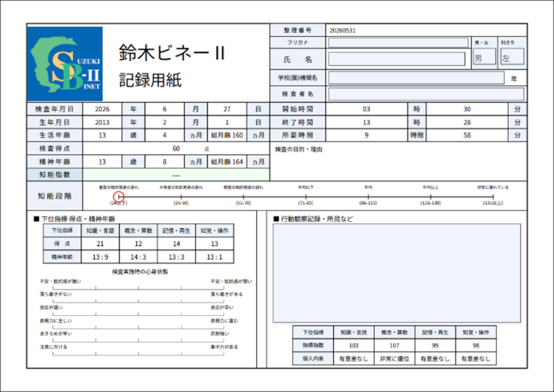Click the green 知能指数 result field

click(x=177, y=175)
